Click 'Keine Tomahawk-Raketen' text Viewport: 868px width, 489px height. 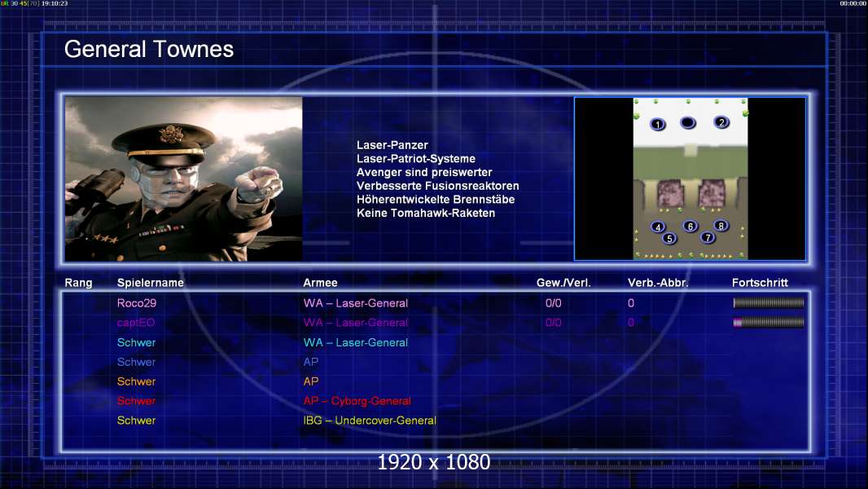426,213
